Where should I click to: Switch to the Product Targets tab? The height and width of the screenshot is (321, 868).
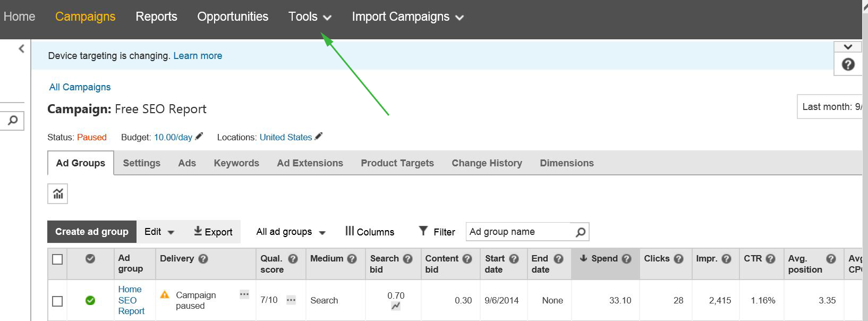[397, 163]
